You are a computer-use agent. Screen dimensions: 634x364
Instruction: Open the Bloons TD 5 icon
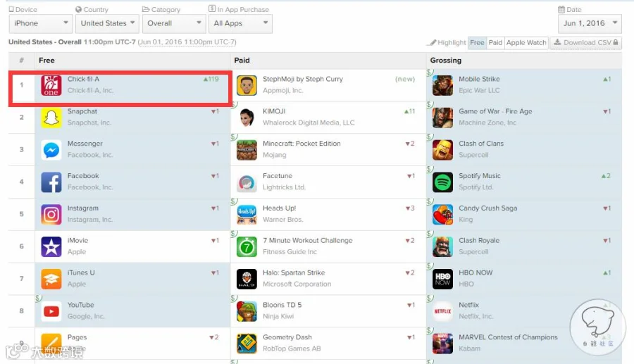(247, 311)
